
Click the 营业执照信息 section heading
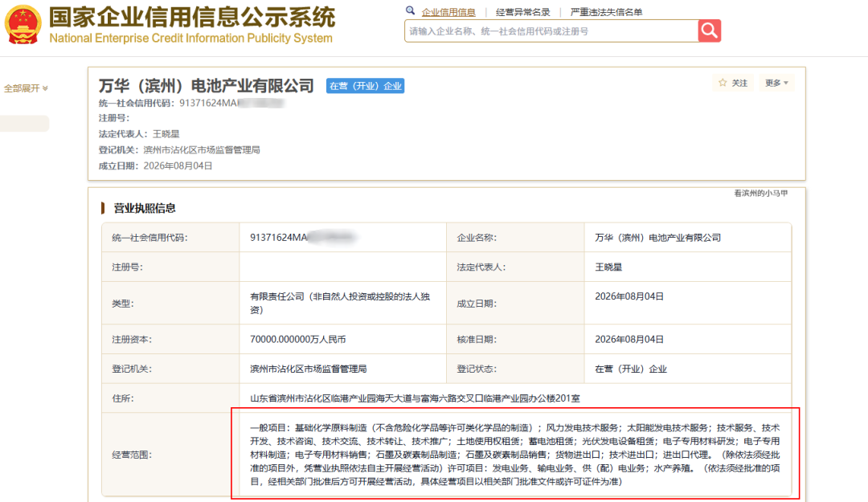[145, 208]
